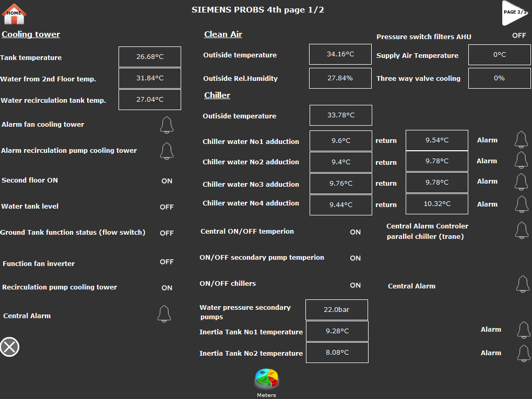This screenshot has height=399, width=532.
Task: Click the Cooling tower heading
Action: (31, 34)
